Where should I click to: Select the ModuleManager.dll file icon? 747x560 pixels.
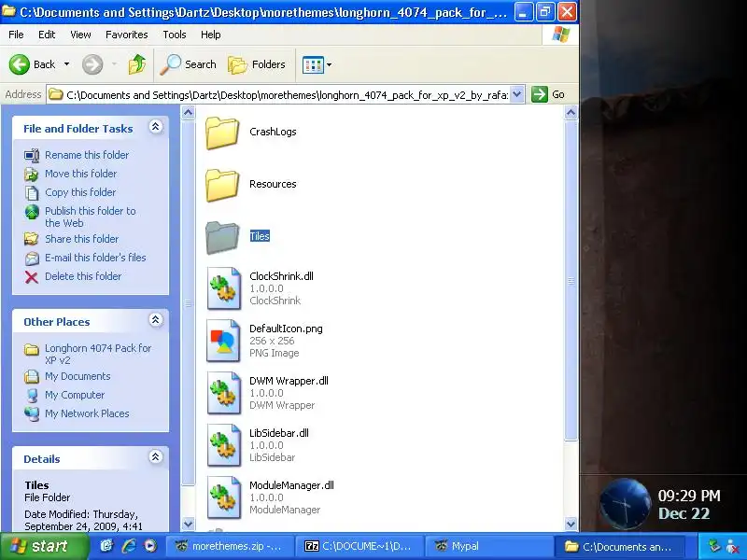[223, 498]
